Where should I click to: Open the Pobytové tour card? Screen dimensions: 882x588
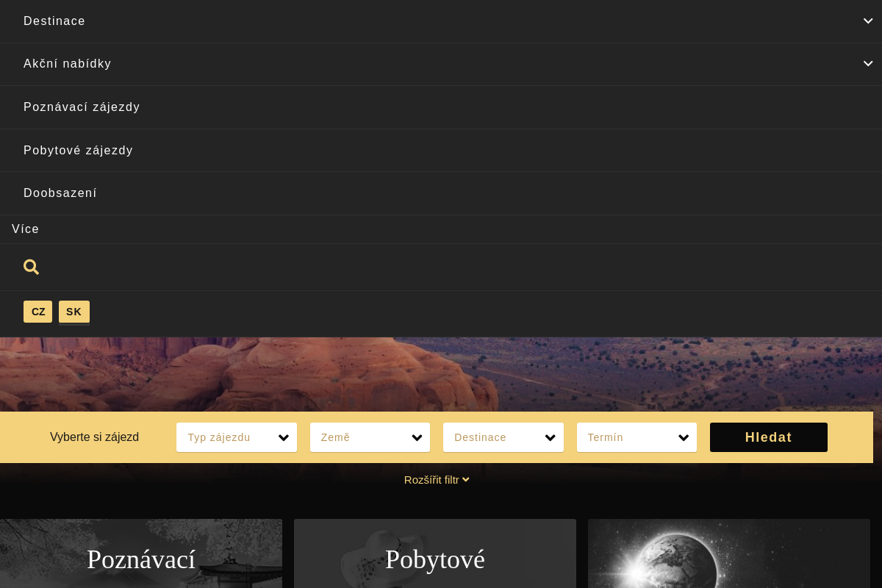coord(435,553)
